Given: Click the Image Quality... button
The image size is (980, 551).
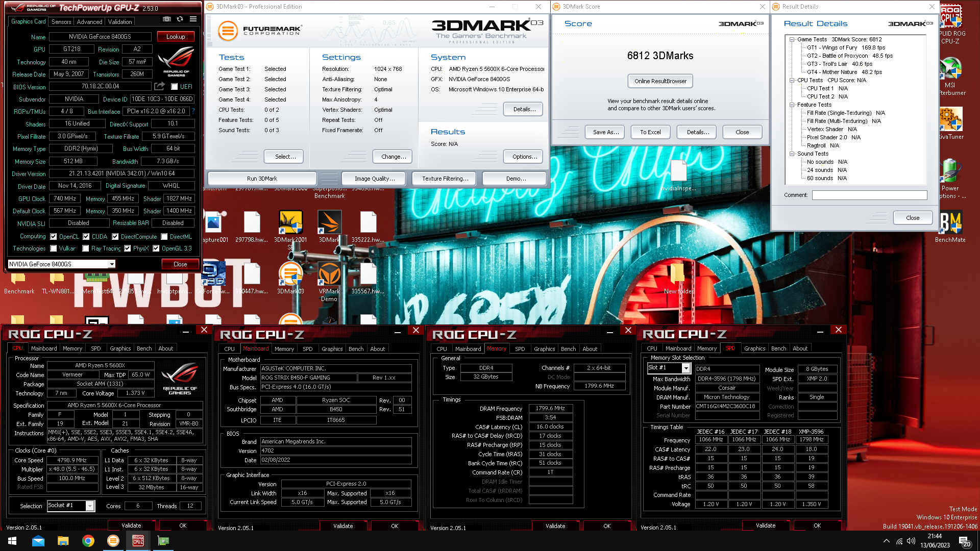Looking at the screenshot, I should tap(375, 179).
